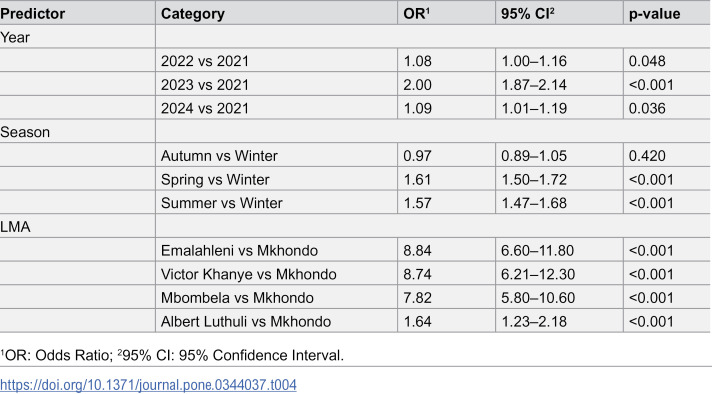Click the 2023 vs 2021 odds ratio 2.00

coord(417,84)
